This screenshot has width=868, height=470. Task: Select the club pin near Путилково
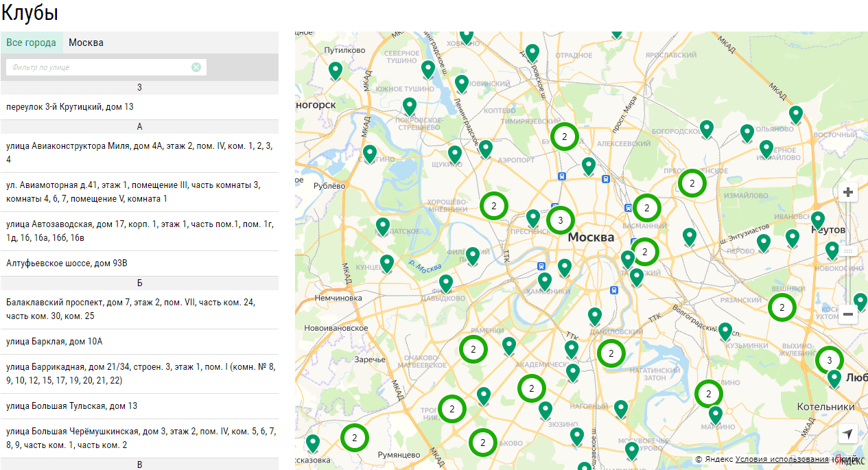(x=336, y=71)
